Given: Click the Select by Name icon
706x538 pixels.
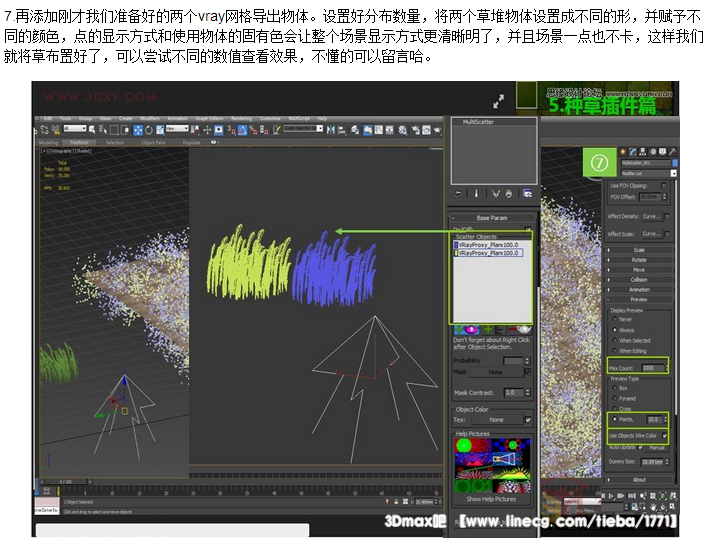Looking at the screenshot, I should [103, 130].
